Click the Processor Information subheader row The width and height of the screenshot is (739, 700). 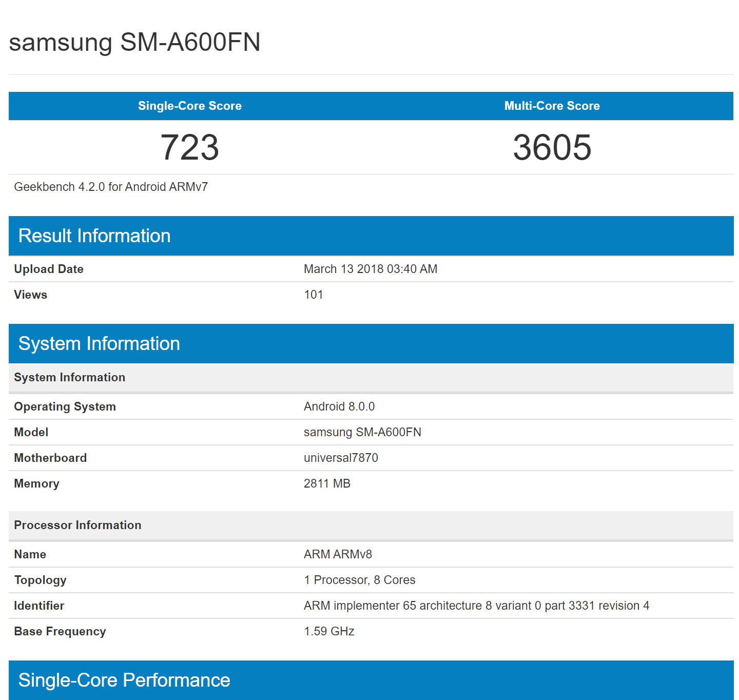click(x=77, y=525)
